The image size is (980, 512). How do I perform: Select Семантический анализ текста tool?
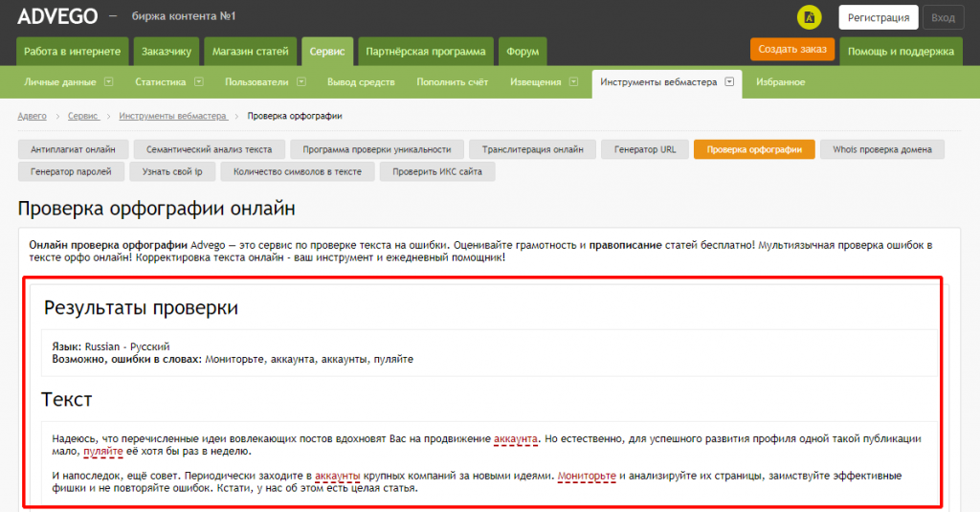click(x=209, y=149)
